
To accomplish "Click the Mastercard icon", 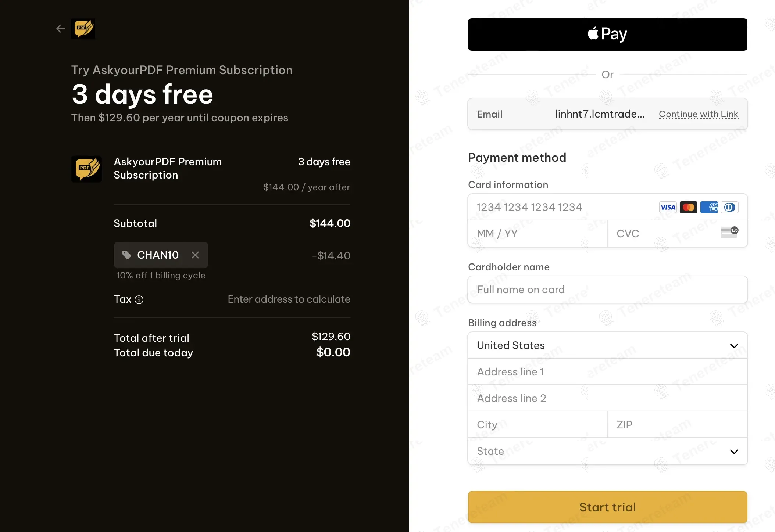I will (688, 207).
